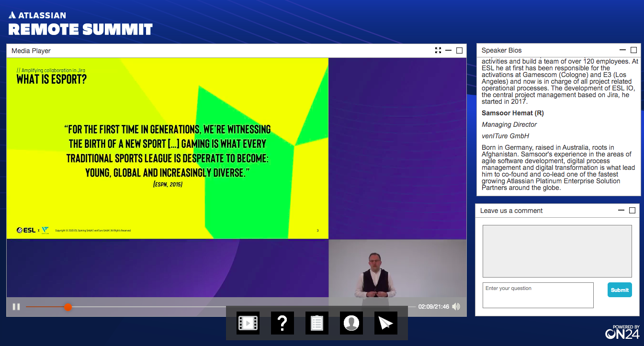
Task: Minimize the Speaker Bios panel
Action: point(622,50)
